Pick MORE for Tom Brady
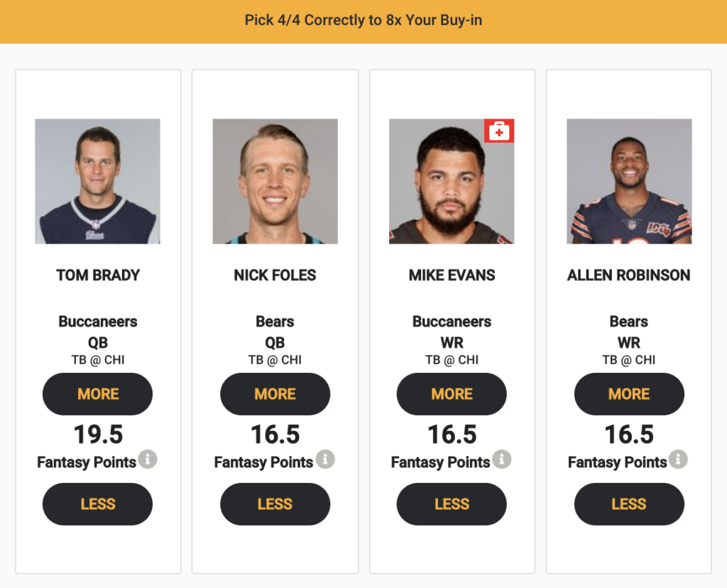The width and height of the screenshot is (727, 588). pos(97,394)
